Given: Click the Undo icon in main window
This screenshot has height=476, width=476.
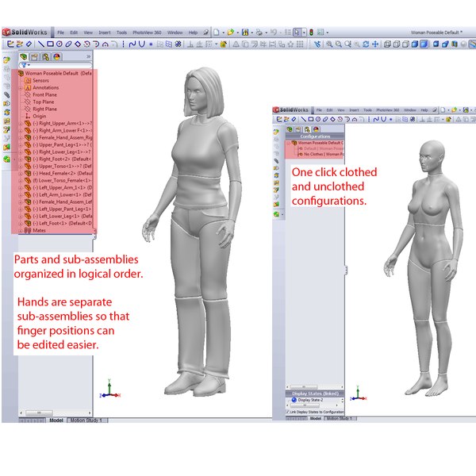Looking at the screenshot, I should pos(274,33).
